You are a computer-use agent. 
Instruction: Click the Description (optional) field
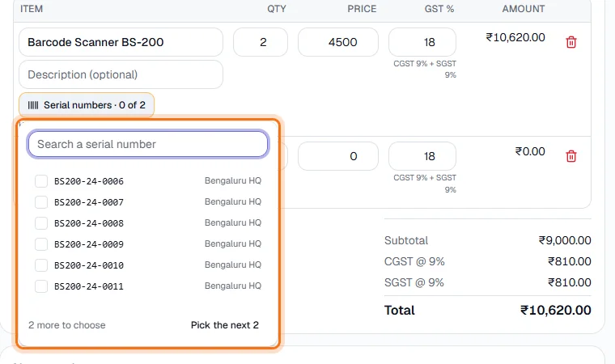pyautogui.click(x=121, y=74)
